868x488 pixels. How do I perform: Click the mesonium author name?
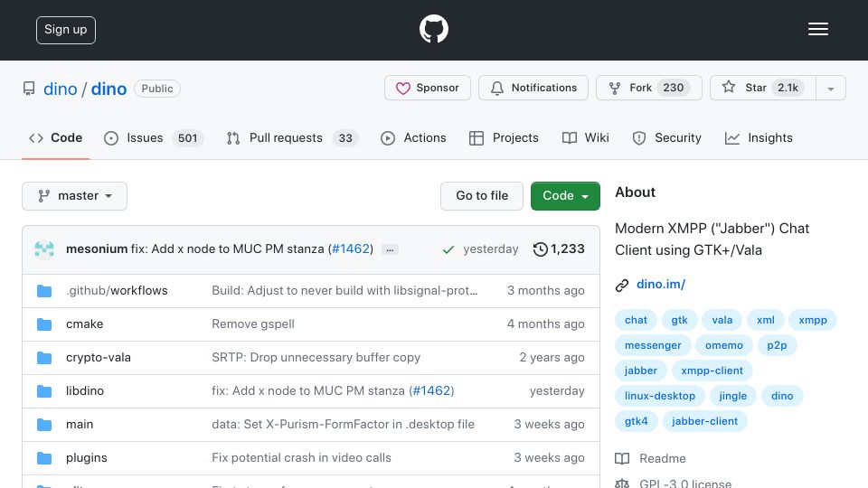pos(97,249)
